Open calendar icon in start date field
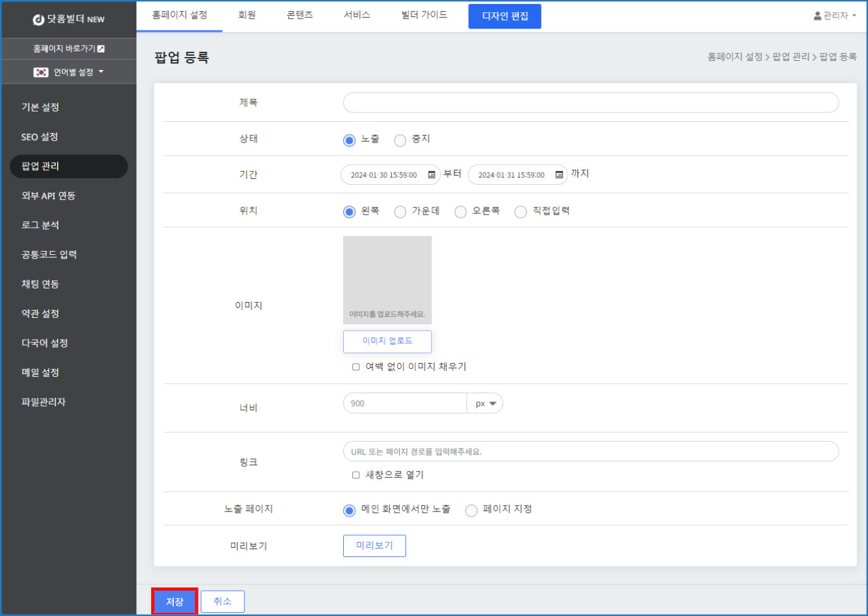 point(431,175)
